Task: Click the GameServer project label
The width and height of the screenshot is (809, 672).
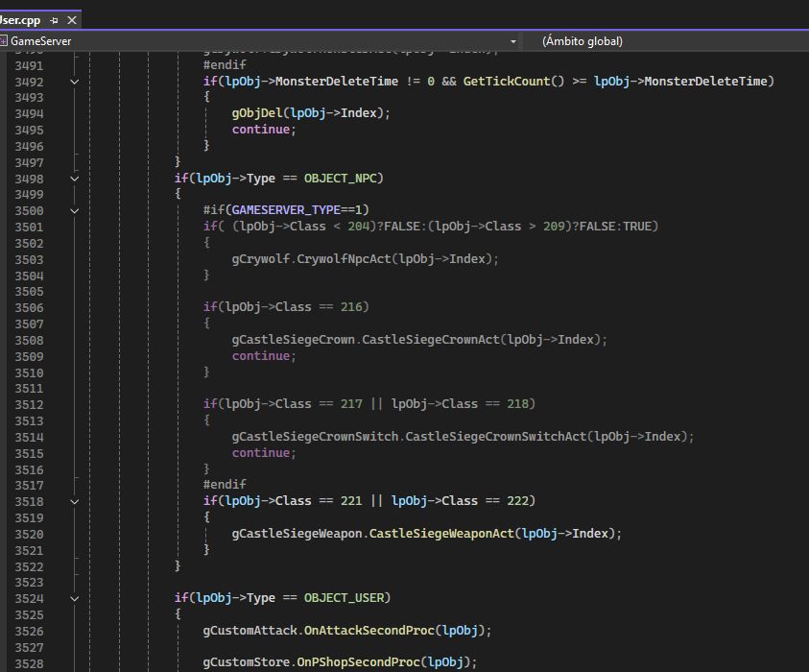Action: click(40, 41)
